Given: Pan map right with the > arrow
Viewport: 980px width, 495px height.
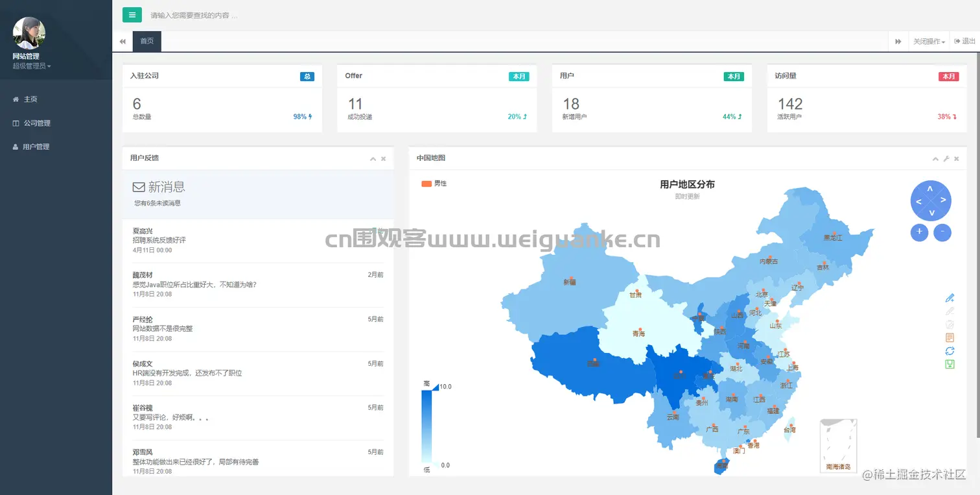Looking at the screenshot, I should pos(943,200).
